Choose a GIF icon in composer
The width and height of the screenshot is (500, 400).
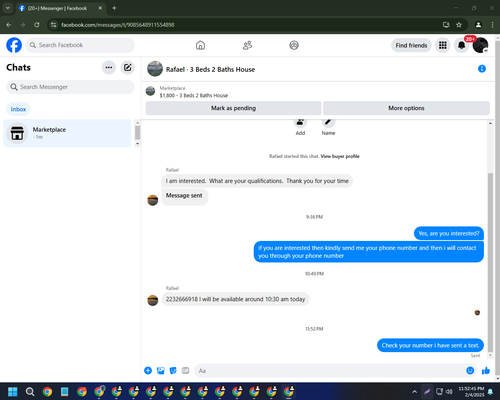point(185,370)
